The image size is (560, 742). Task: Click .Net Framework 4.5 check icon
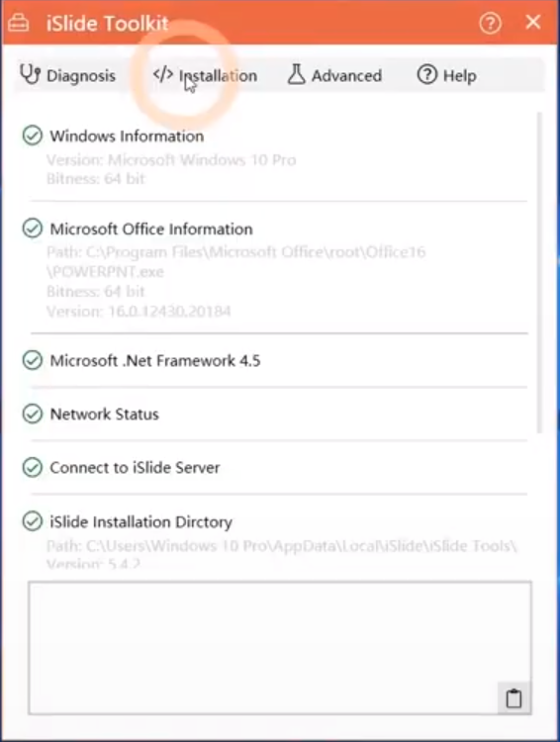(33, 360)
